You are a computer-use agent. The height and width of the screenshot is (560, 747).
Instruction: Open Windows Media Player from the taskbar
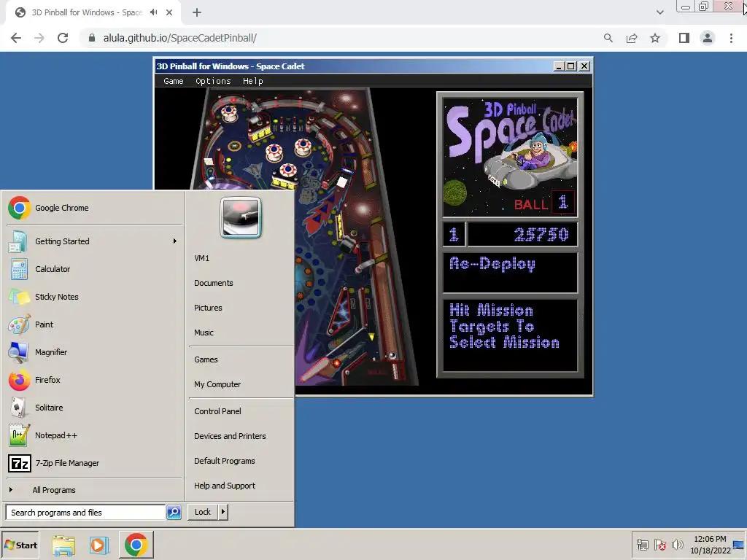coord(99,545)
